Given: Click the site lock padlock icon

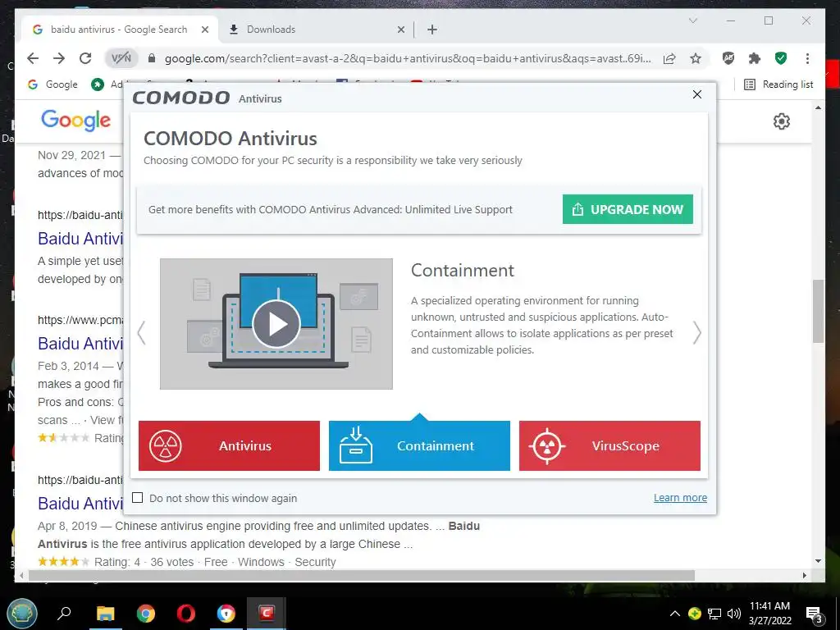Looking at the screenshot, I should (x=152, y=58).
